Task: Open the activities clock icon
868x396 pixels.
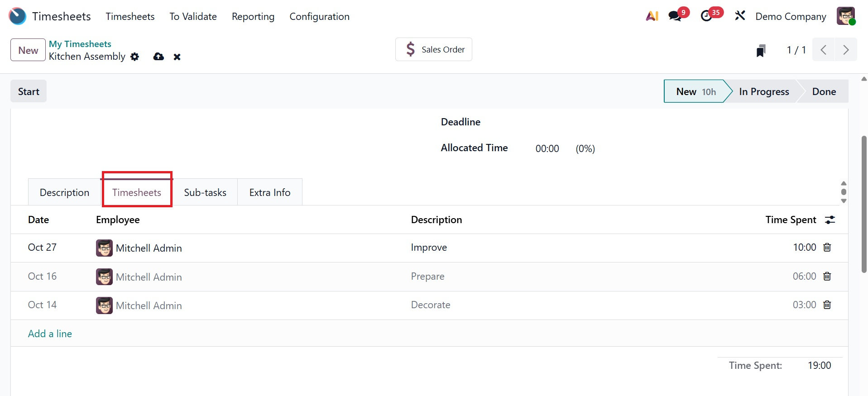Action: click(x=706, y=16)
